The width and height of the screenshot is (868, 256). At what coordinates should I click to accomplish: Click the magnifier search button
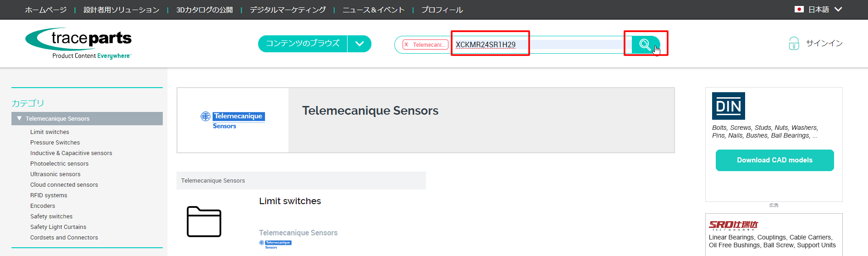[x=645, y=45]
